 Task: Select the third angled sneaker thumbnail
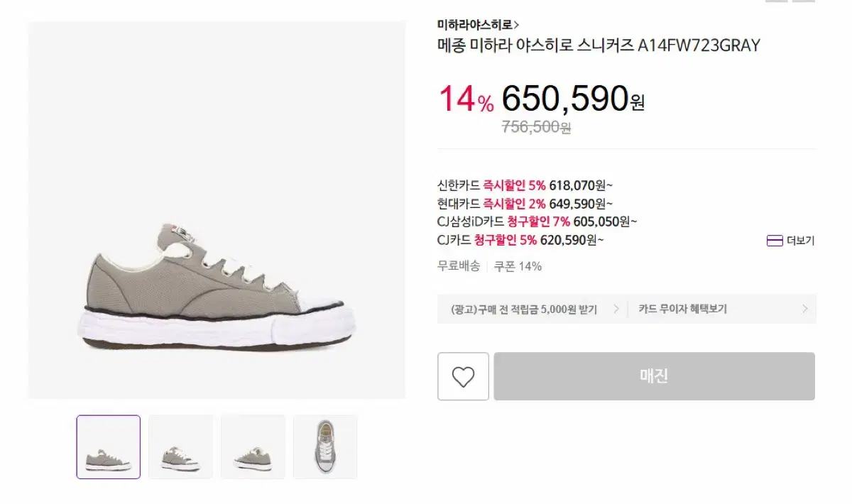click(253, 447)
